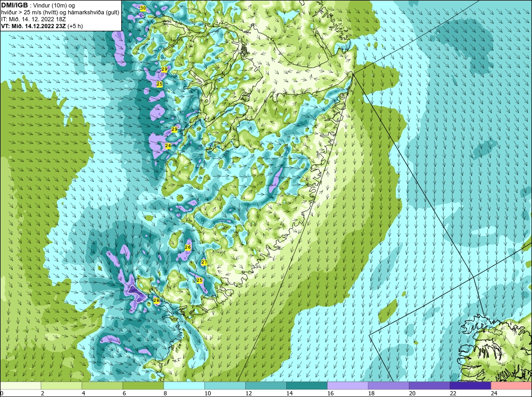This screenshot has width=532, height=397.
Task: Click the legend scale value 8
Action: click(165, 393)
